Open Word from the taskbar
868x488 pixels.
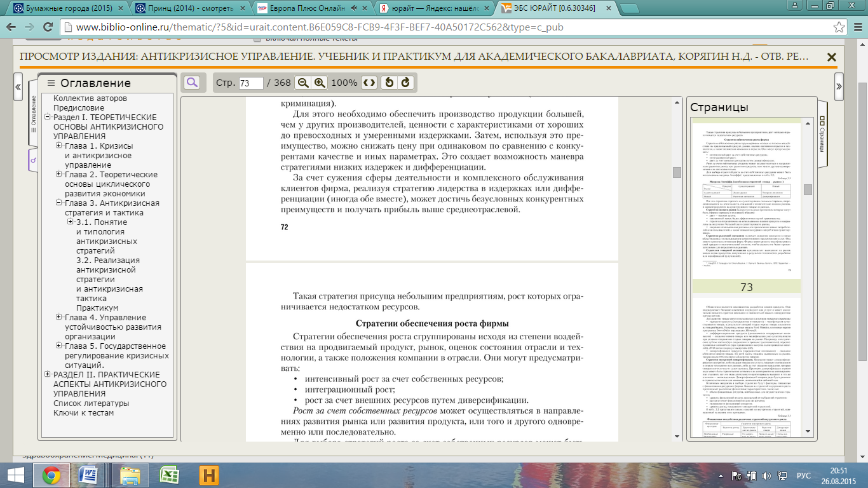tap(88, 475)
